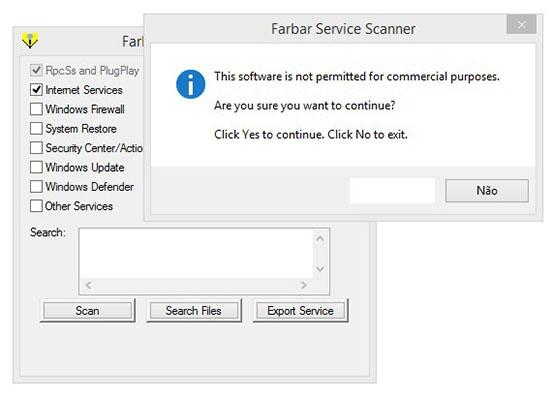Image resolution: width=552 pixels, height=400 pixels.
Task: Click the Export Service button
Action: click(300, 311)
